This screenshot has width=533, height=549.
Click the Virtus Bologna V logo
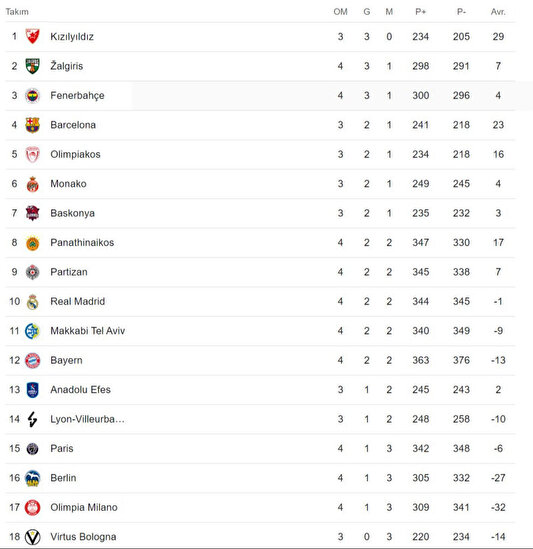tap(33, 537)
